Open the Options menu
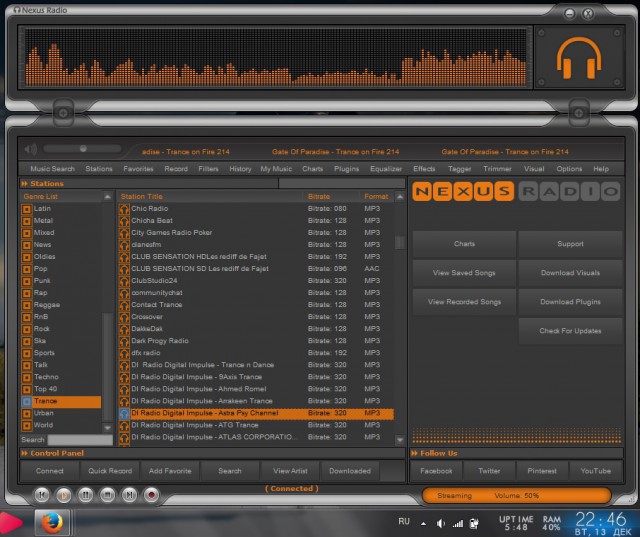The width and height of the screenshot is (640, 537). point(569,169)
